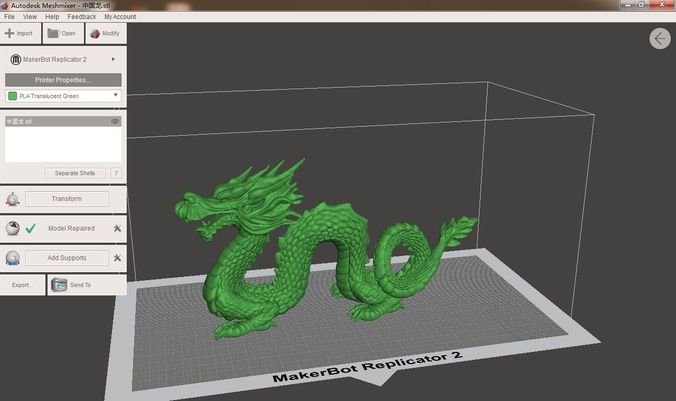The image size is (676, 401).
Task: Click the Add Supports sphere icon
Action: click(x=13, y=258)
